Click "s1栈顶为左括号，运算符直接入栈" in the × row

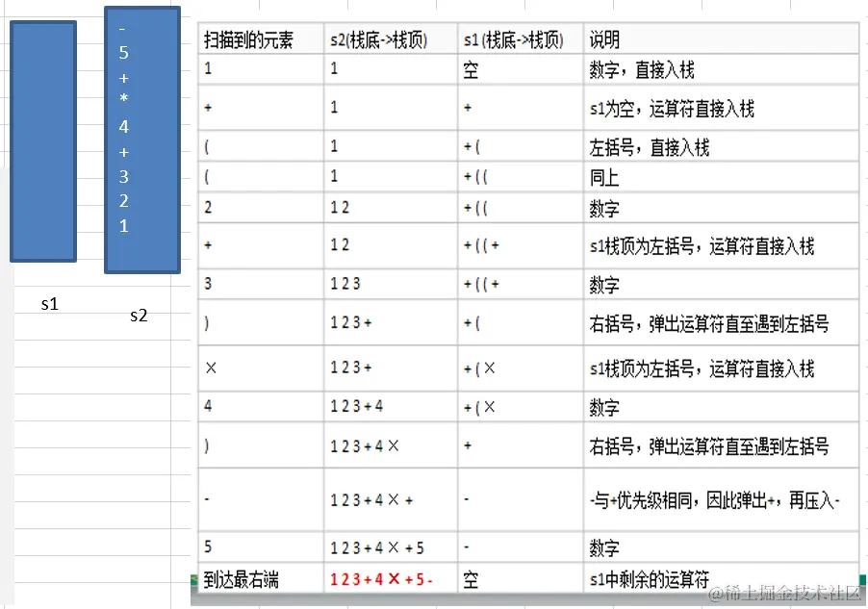721,368
